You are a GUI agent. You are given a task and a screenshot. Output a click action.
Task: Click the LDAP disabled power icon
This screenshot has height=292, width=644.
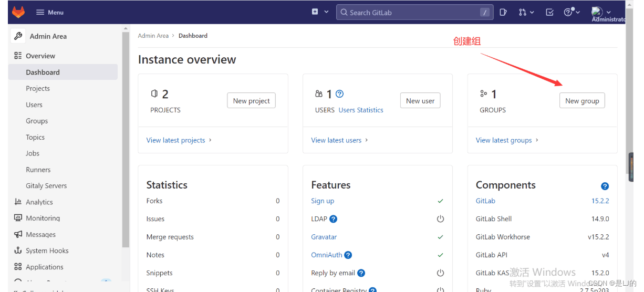440,219
